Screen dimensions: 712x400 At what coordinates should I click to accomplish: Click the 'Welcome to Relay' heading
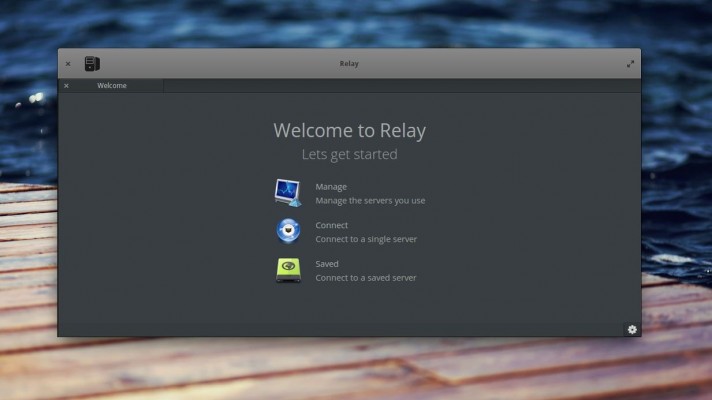(x=350, y=131)
